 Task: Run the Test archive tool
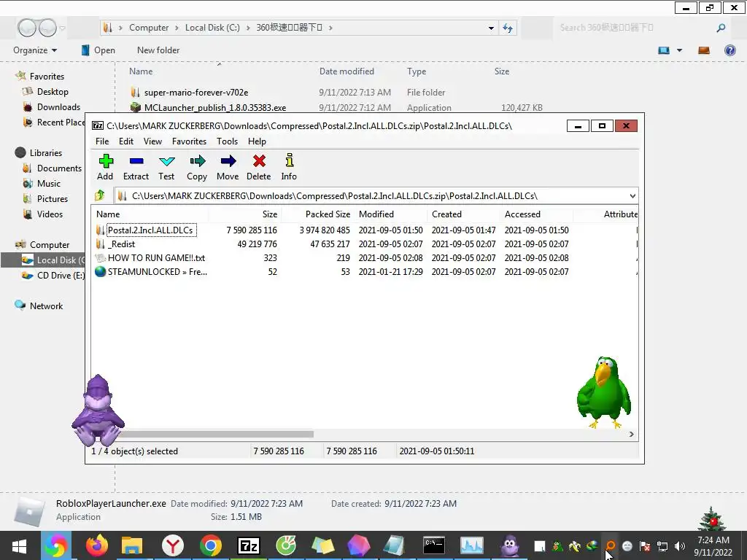pyautogui.click(x=166, y=167)
